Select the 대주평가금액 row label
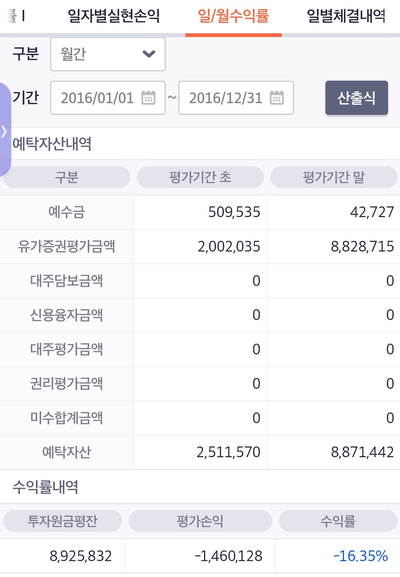Image resolution: width=400 pixels, height=577 pixels. 67,349
